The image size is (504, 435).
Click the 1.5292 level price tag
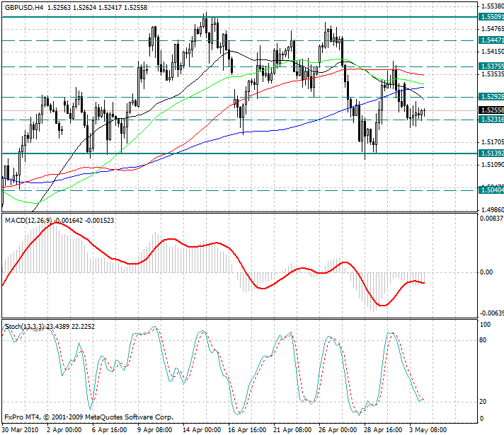coord(489,97)
